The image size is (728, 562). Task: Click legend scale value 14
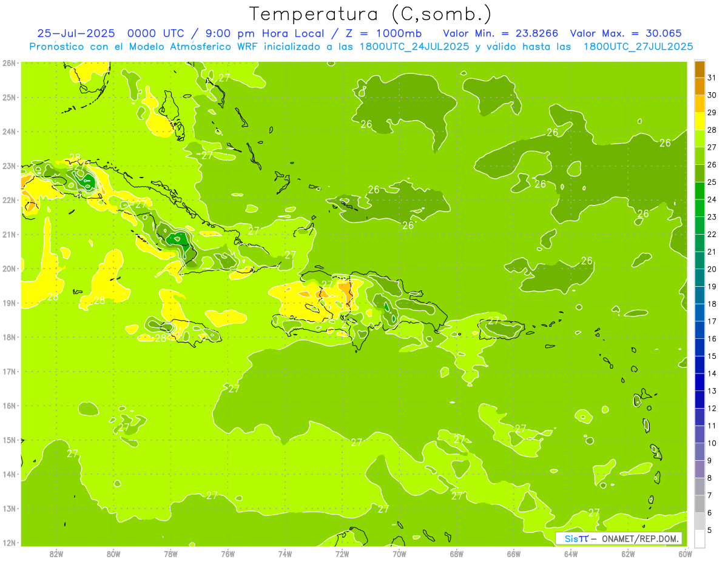pyautogui.click(x=712, y=373)
